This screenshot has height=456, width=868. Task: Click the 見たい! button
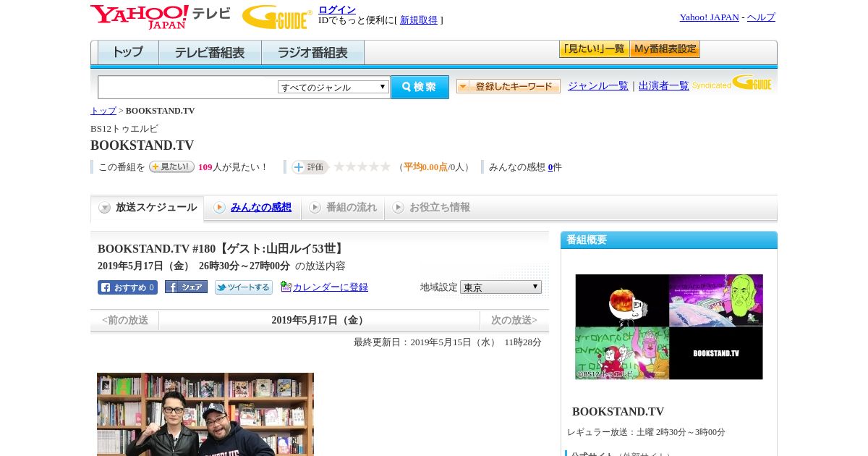pyautogui.click(x=171, y=166)
